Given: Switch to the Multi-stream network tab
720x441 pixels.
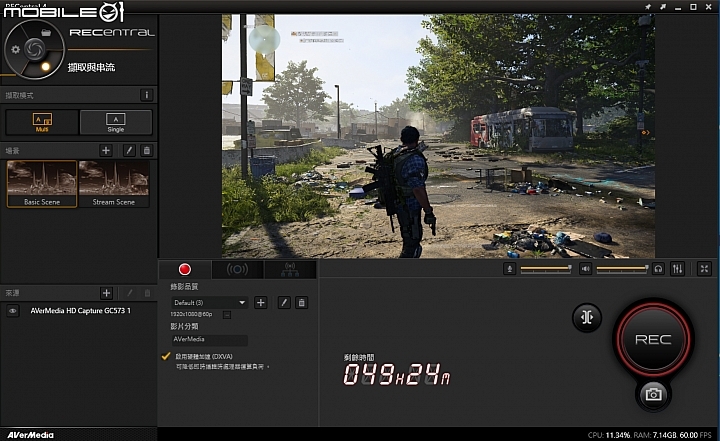Looking at the screenshot, I should (290, 269).
